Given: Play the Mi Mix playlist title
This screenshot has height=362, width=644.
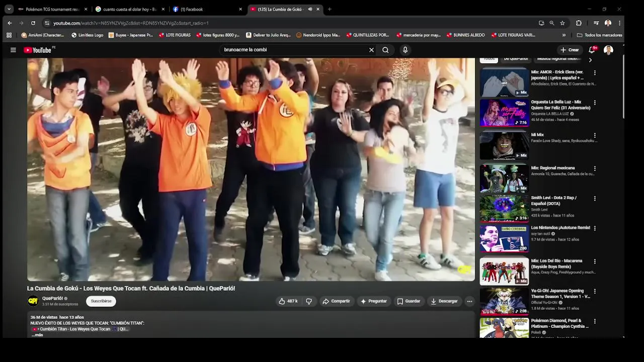Looking at the screenshot, I should click(x=537, y=135).
